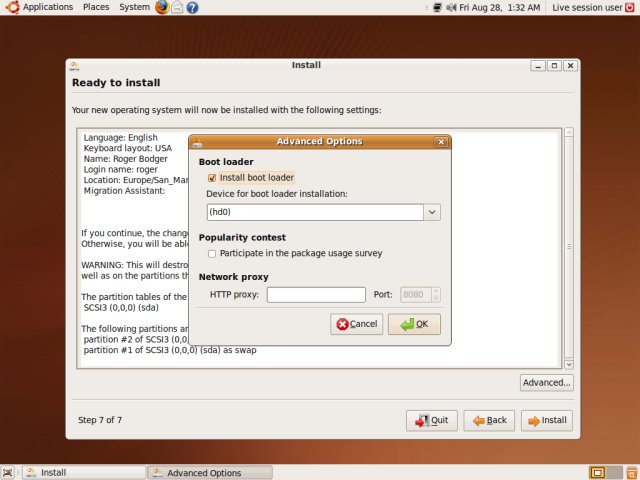Switch to the Advanced Options taskbar entry

[x=209, y=473]
